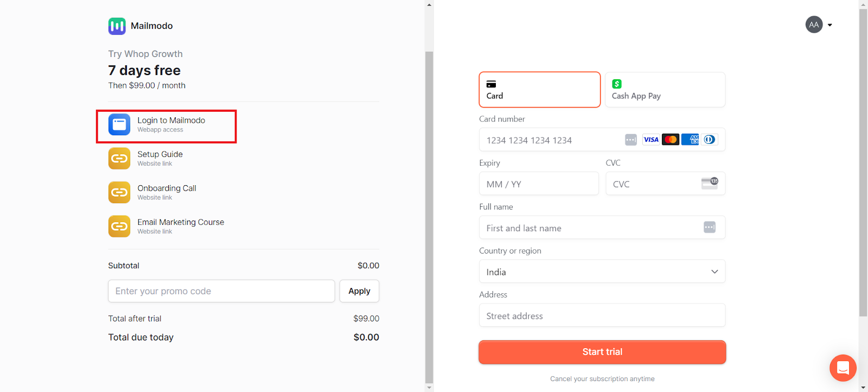Click the MM / YY expiry field
The height and width of the screenshot is (392, 868).
tap(539, 184)
